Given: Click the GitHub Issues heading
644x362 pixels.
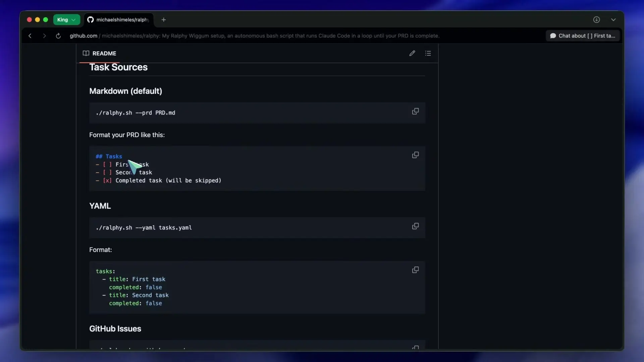Looking at the screenshot, I should [115, 329].
